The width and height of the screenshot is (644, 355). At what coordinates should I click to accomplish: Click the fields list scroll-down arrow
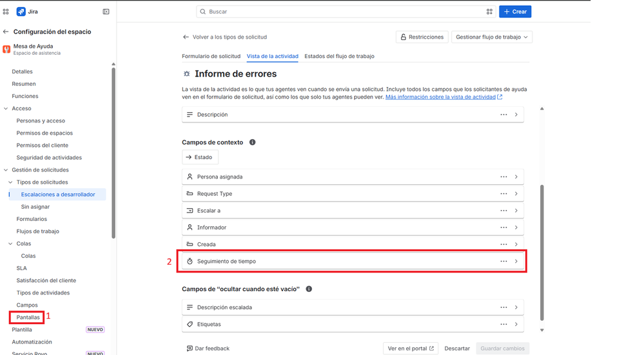tap(542, 330)
